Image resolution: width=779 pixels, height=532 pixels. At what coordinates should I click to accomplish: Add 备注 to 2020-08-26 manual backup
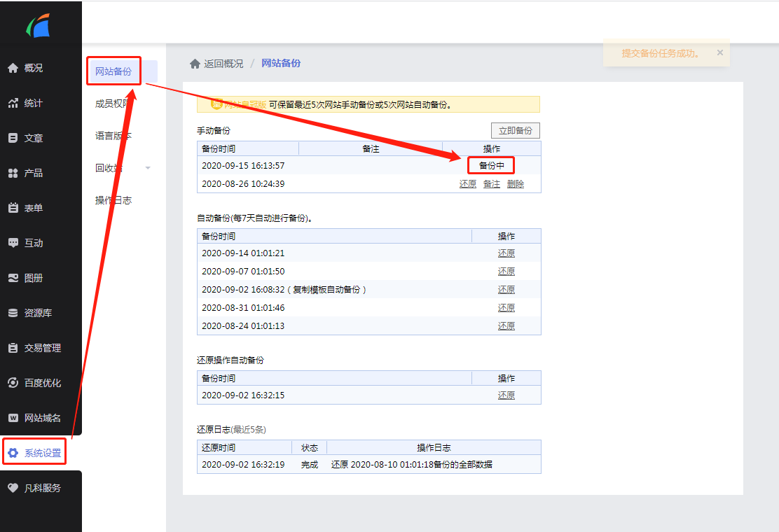pyautogui.click(x=492, y=184)
